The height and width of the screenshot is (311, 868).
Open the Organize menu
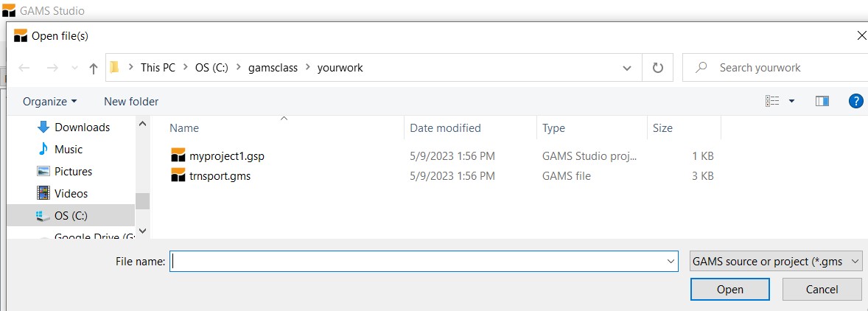49,101
